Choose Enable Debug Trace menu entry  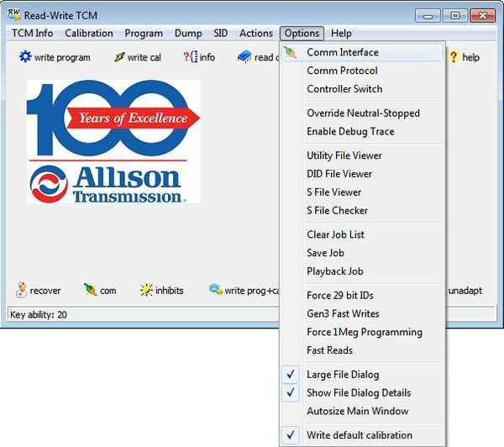[x=350, y=131]
